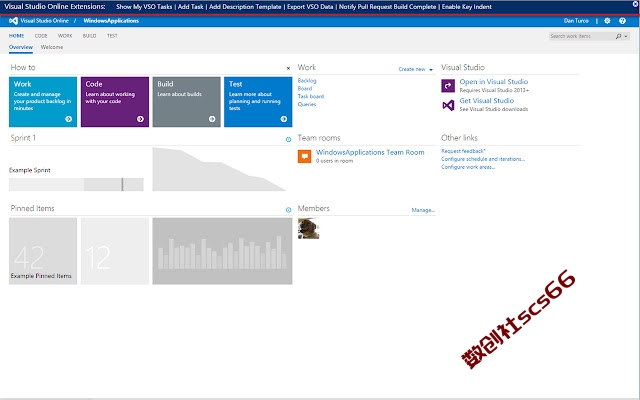Open the Queries link
Image resolution: width=640 pixels, height=400 pixels.
tap(307, 104)
